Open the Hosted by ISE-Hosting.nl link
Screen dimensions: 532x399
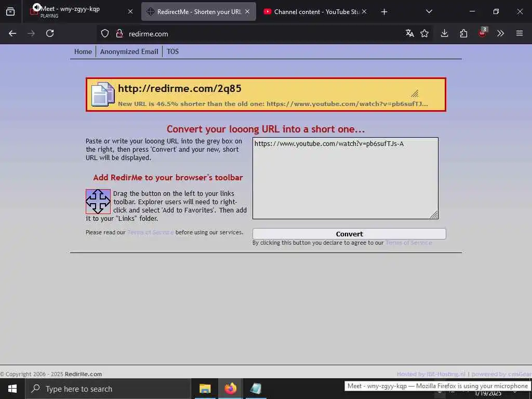point(431,374)
